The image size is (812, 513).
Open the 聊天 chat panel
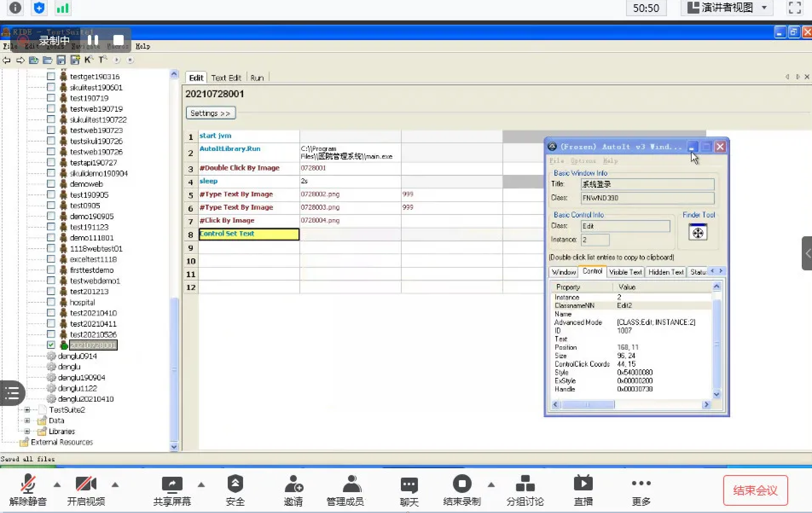click(409, 491)
